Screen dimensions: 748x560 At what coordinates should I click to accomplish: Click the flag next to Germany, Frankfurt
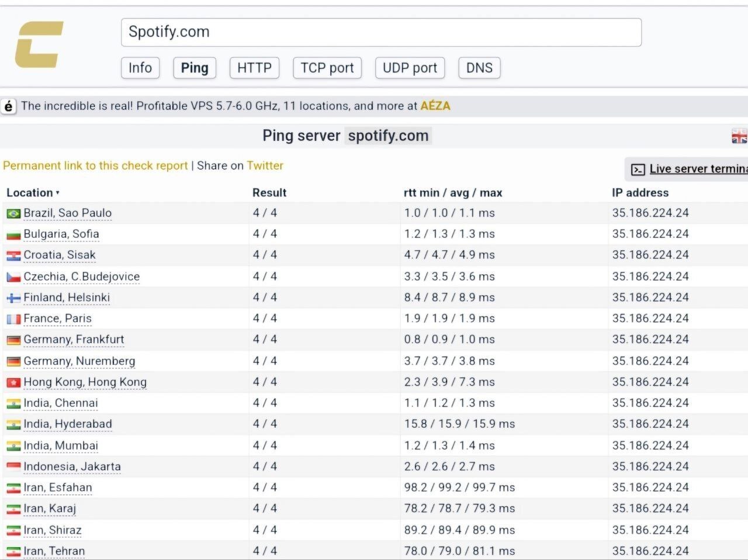[x=13, y=341]
